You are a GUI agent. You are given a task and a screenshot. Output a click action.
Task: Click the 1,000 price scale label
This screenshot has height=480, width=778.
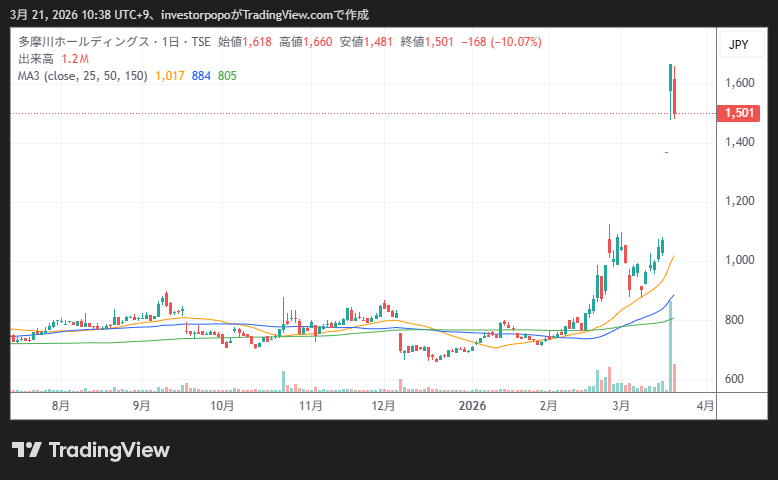740,260
